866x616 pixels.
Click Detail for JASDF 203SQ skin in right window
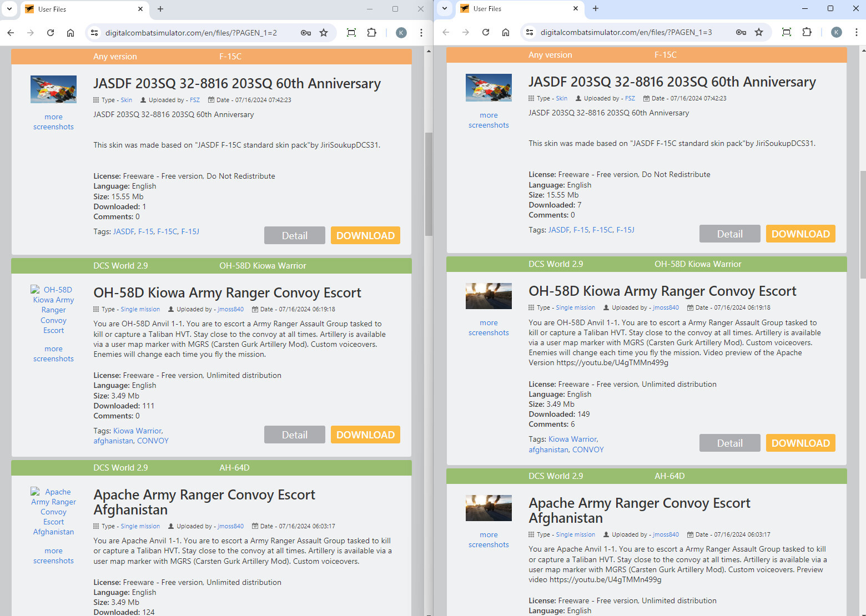tap(729, 234)
